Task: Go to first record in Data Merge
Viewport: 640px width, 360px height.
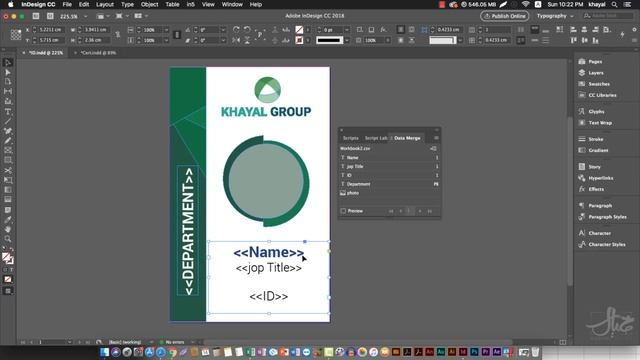Action: (x=391, y=211)
